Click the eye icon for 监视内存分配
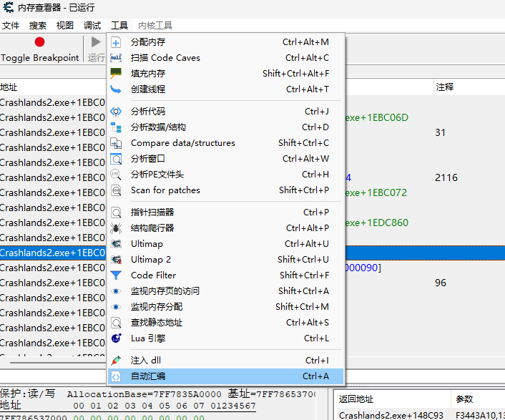505x420 pixels. coord(116,307)
